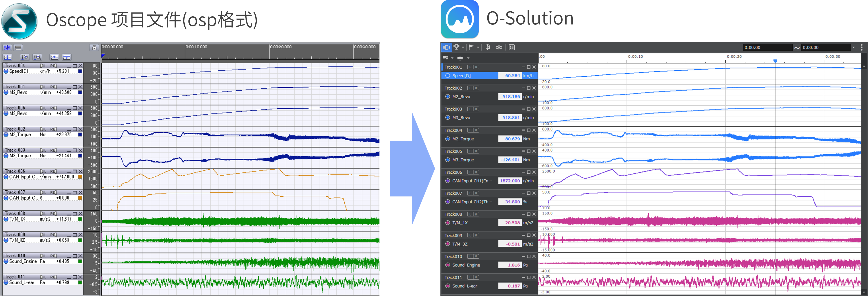Toggle the L channel button on Track002
This screenshot has height=296, width=868.
470,88
